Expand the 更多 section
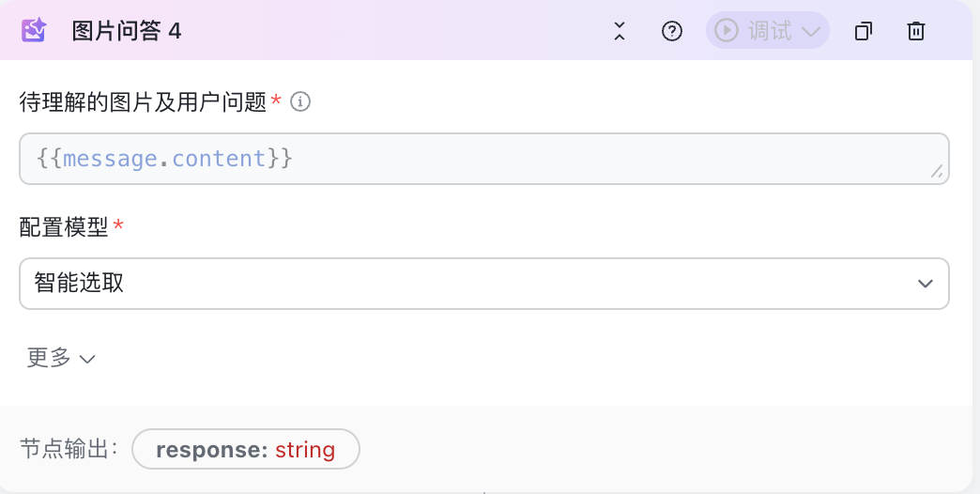This screenshot has width=980, height=494. point(61,358)
